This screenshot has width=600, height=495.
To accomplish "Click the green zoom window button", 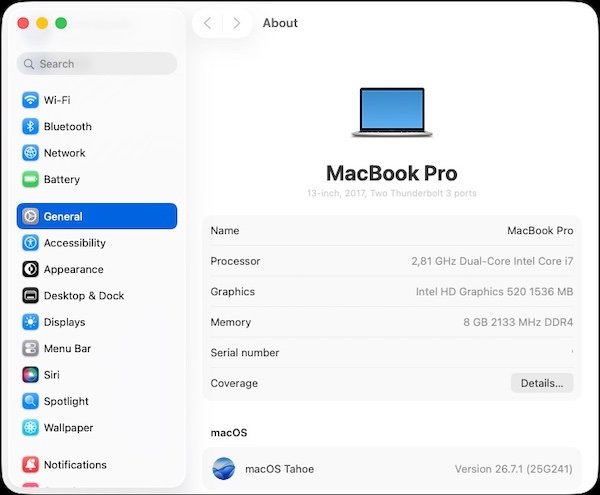I will pos(61,23).
